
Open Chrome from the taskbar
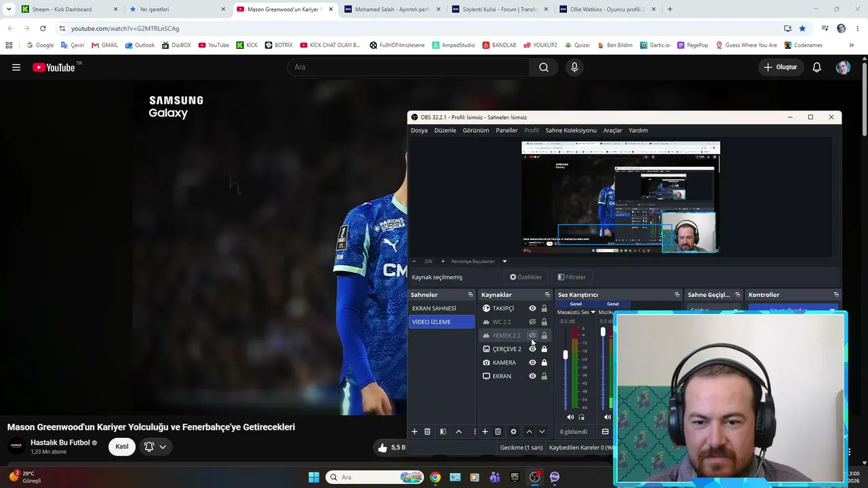point(435,477)
